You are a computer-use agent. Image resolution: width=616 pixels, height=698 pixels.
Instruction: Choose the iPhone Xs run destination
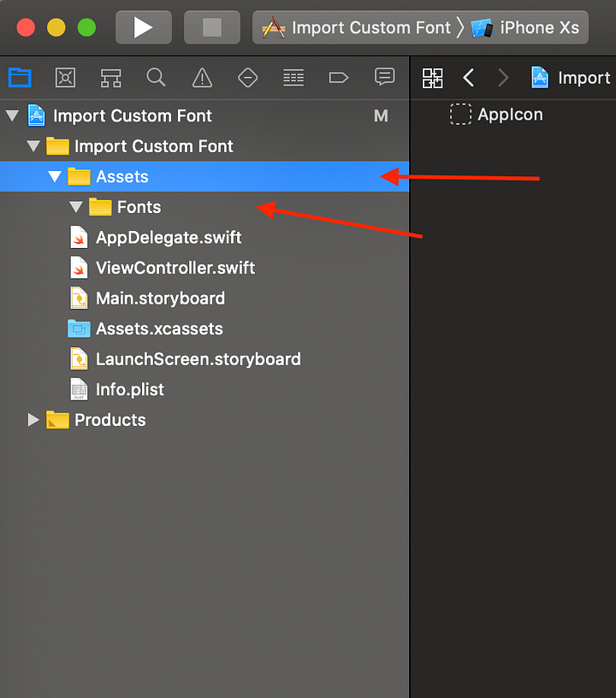click(x=525, y=27)
